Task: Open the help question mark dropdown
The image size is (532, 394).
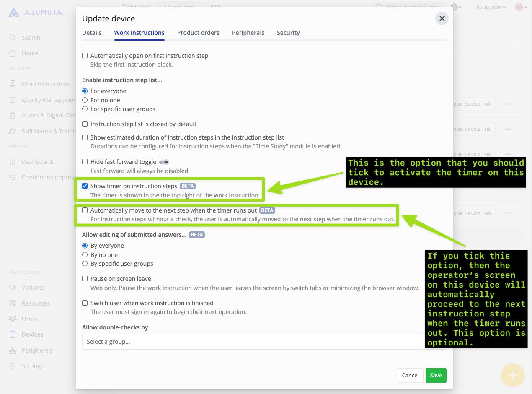Action: tap(455, 7)
